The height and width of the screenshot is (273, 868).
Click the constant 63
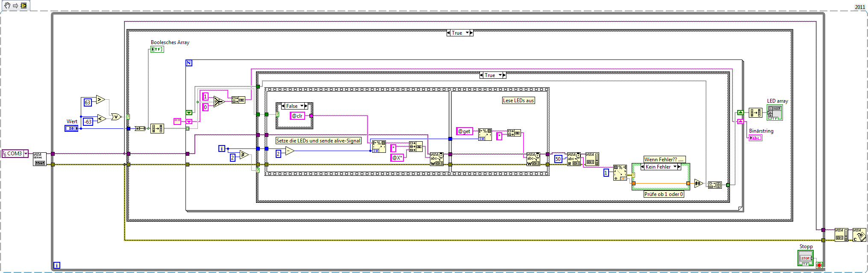pyautogui.click(x=87, y=103)
